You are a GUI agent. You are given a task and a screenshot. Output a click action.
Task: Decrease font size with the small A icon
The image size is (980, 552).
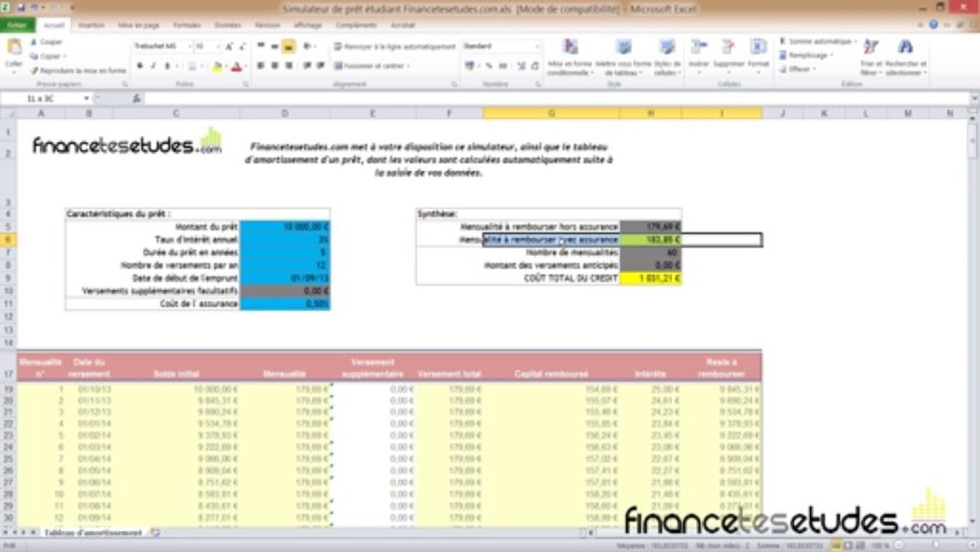pyautogui.click(x=242, y=47)
